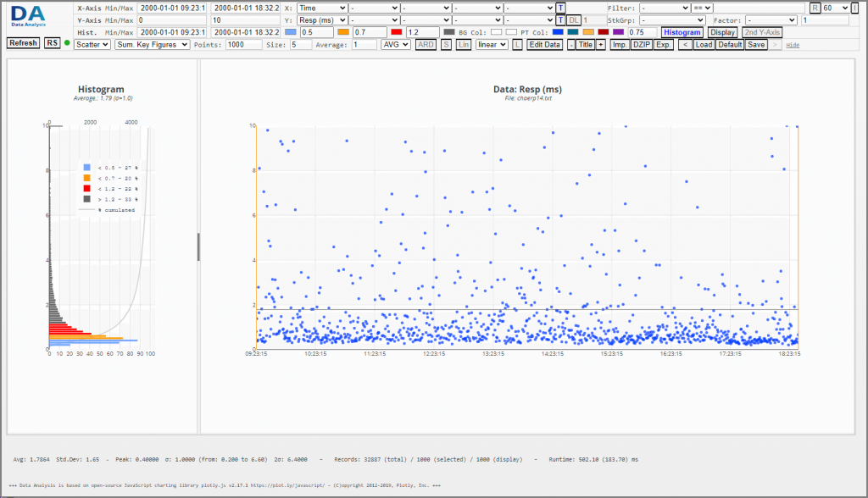Expand the AVG aggregation dropdown
Image resolution: width=868 pixels, height=498 pixels.
tap(395, 44)
